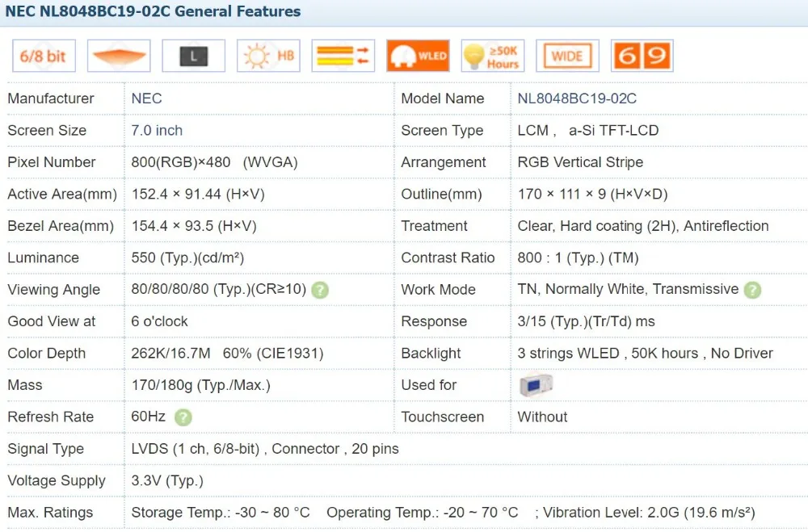Click the landscape 'L' orientation icon
The height and width of the screenshot is (532, 808).
pos(194,56)
